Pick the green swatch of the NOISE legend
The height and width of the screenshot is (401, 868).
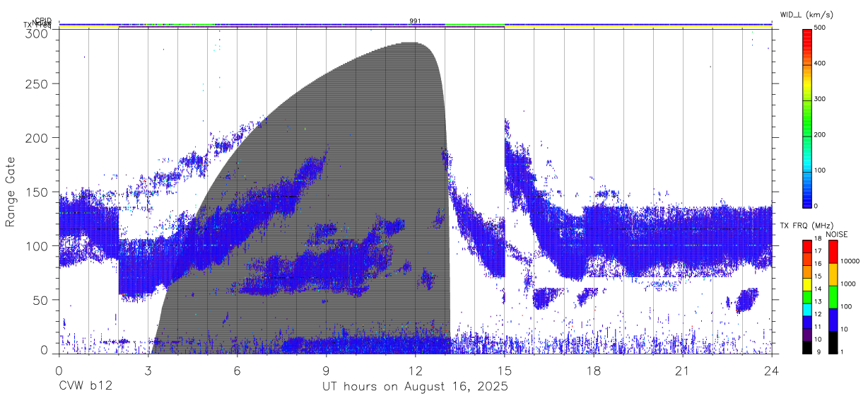pos(833,297)
